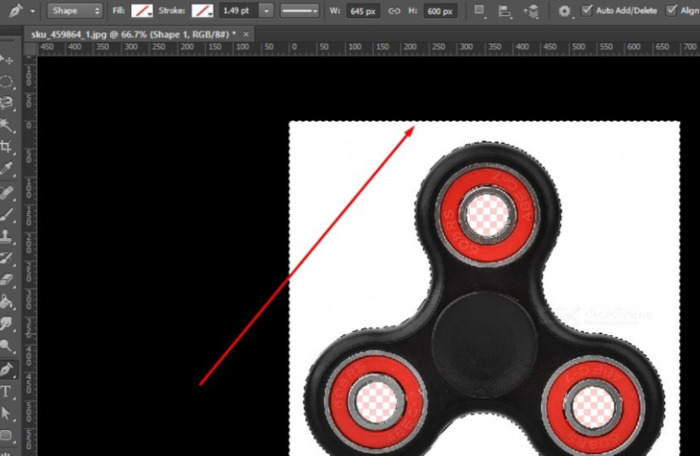The width and height of the screenshot is (700, 456).
Task: Open the stroke width dropdown arrow
Action: [x=267, y=10]
